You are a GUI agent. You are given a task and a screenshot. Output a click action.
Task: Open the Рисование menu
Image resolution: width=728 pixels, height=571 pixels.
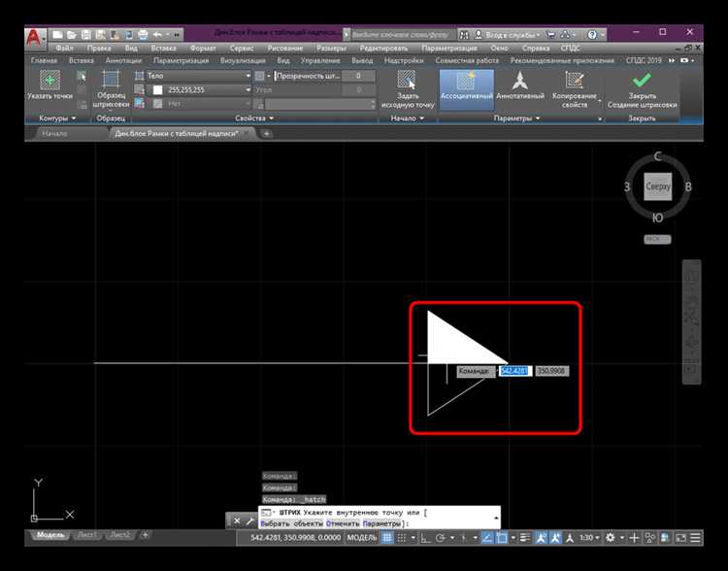point(285,48)
